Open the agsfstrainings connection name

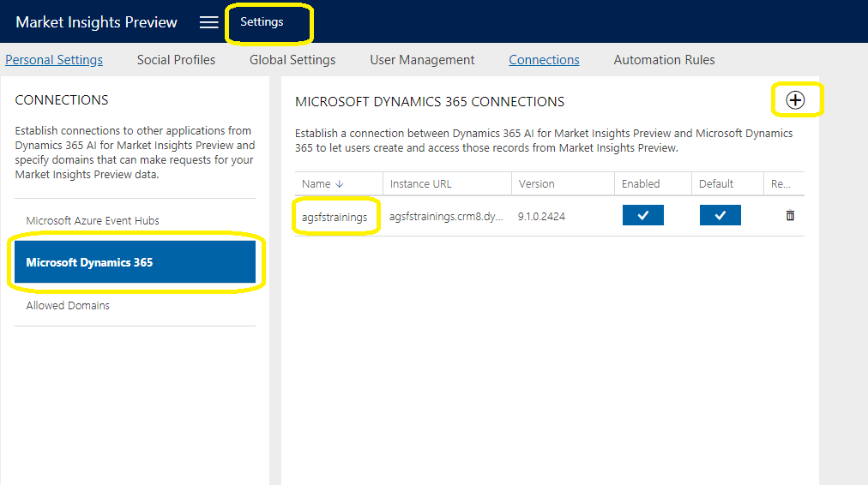[335, 217]
